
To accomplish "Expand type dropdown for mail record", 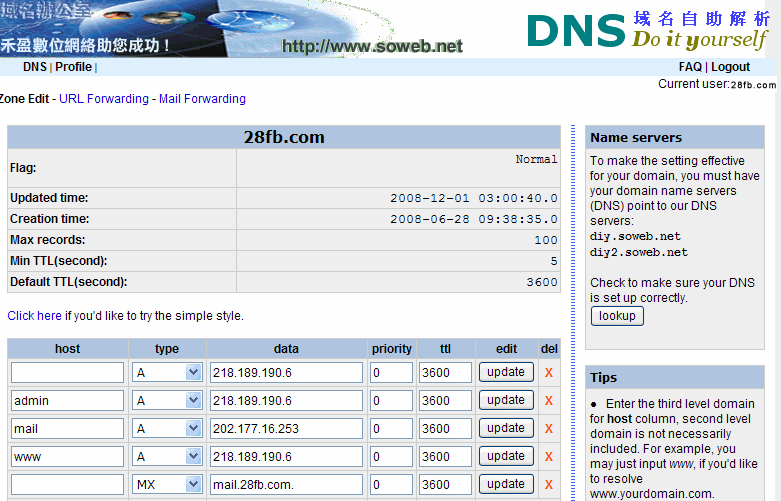I will 167,429.
